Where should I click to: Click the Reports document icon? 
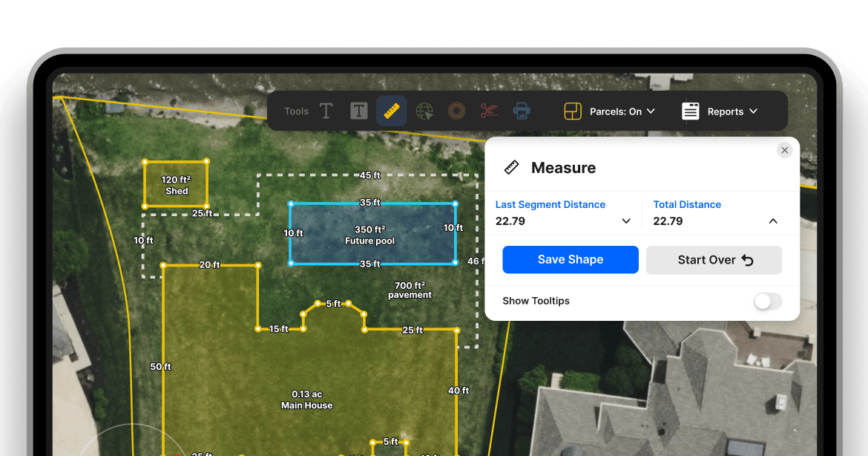pos(690,111)
